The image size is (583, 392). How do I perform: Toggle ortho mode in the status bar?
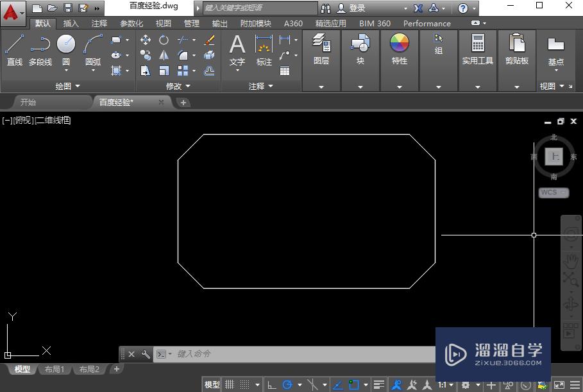271,384
